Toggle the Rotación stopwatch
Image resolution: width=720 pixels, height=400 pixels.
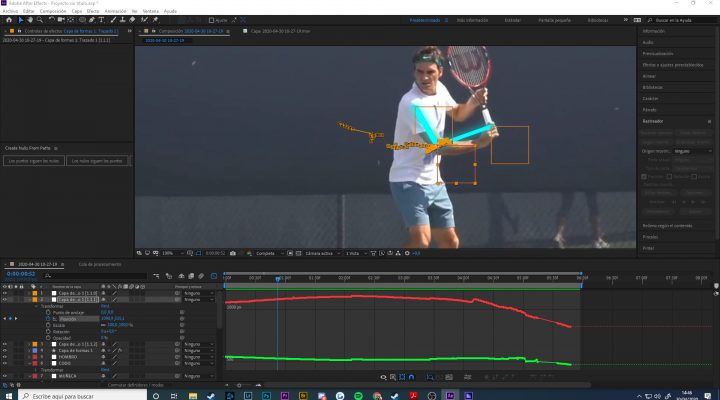(48, 332)
